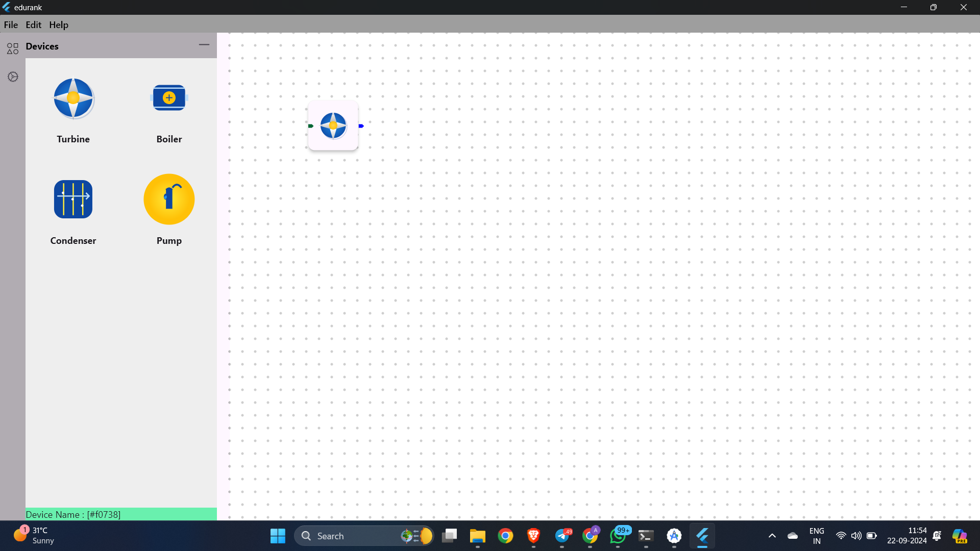Image resolution: width=980 pixels, height=551 pixels.
Task: Open WhatsApp from the taskbar
Action: click(618, 536)
